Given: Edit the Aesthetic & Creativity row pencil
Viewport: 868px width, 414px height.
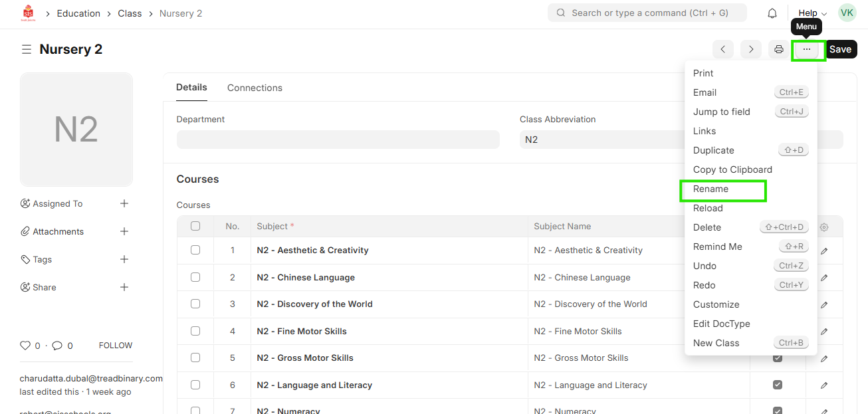Looking at the screenshot, I should pyautogui.click(x=824, y=251).
